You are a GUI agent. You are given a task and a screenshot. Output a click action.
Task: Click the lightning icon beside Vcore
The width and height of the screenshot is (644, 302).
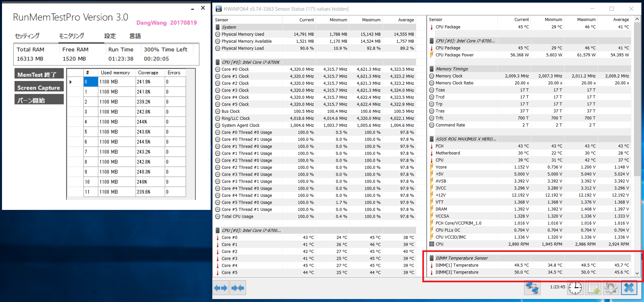[x=432, y=167]
